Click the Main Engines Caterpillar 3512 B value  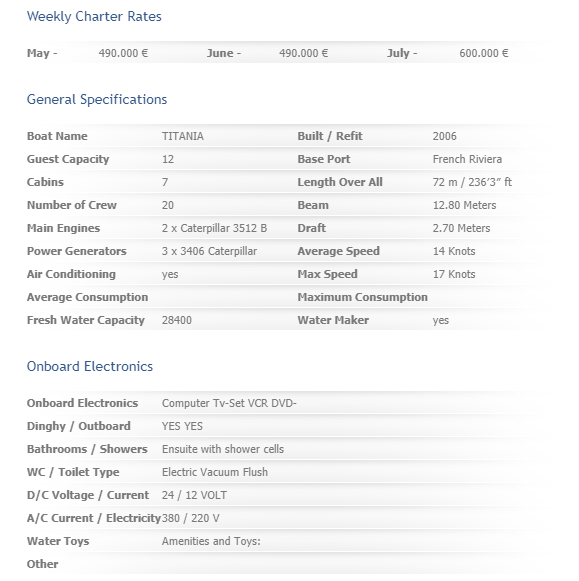click(214, 228)
